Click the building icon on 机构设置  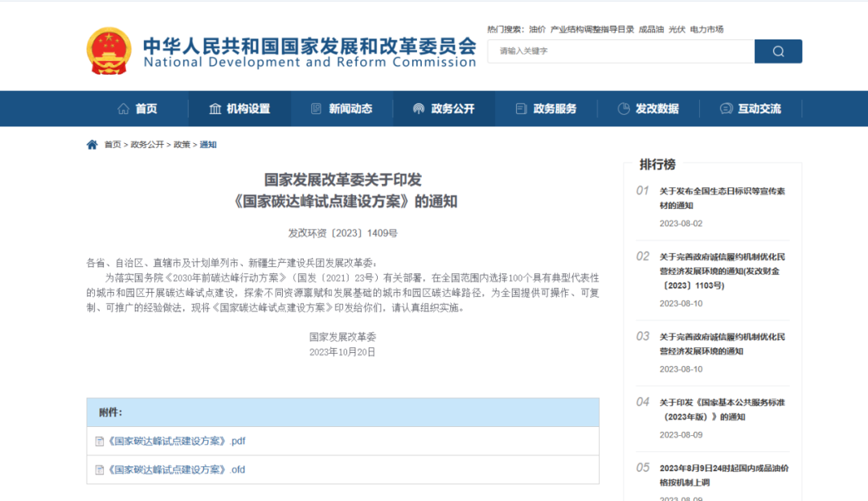(215, 108)
